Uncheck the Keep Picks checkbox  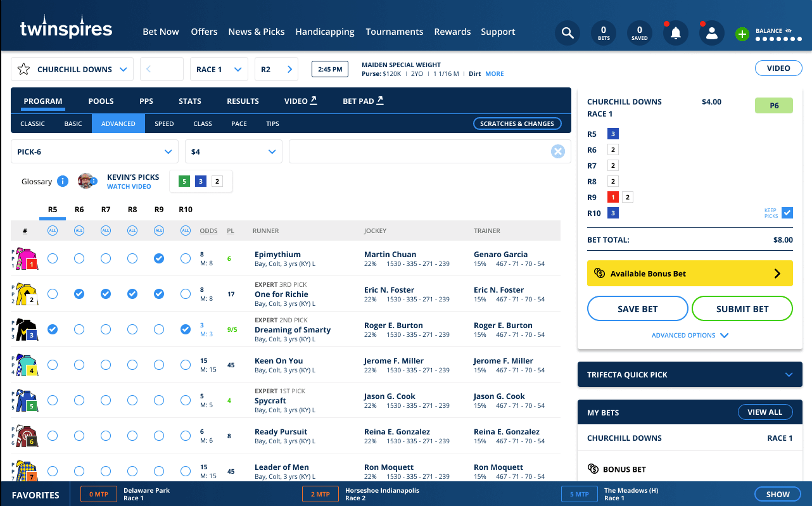[x=787, y=213]
